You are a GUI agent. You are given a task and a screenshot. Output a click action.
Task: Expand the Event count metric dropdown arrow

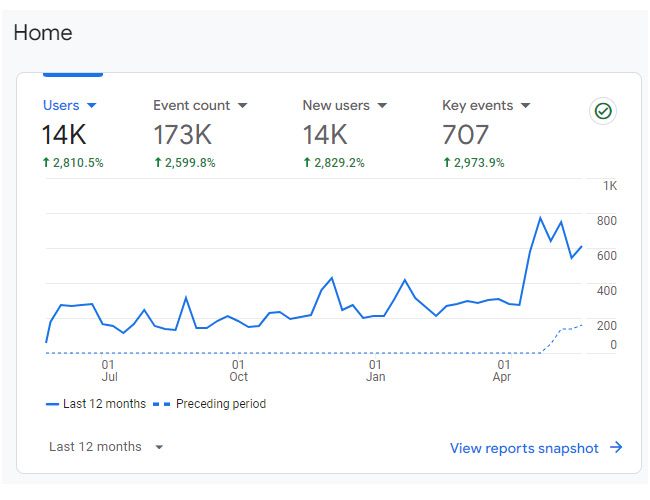click(x=242, y=106)
